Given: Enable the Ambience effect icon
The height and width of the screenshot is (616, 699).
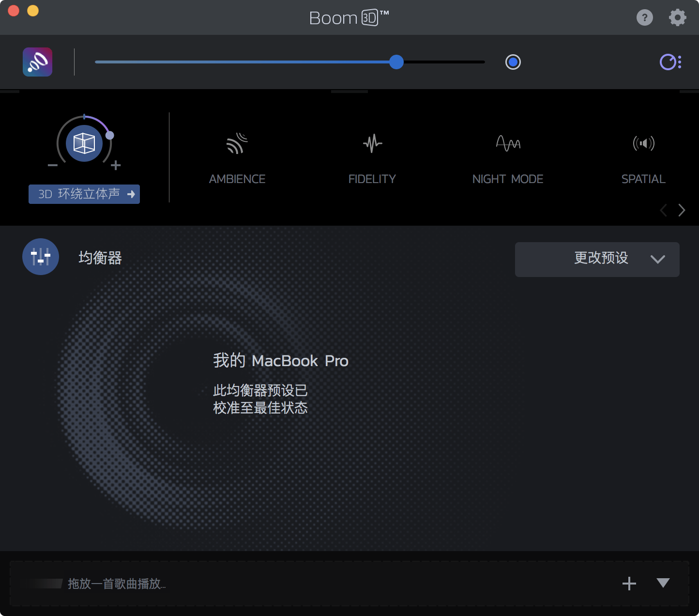Looking at the screenshot, I should (237, 143).
